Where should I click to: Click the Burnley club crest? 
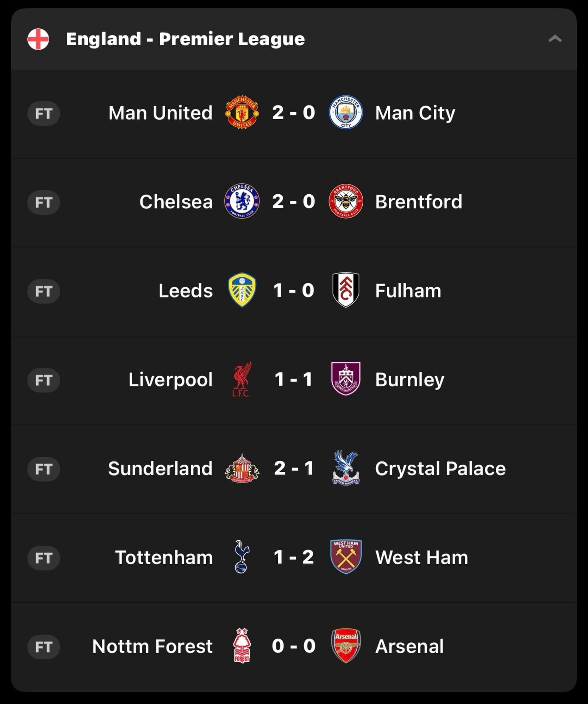(346, 379)
